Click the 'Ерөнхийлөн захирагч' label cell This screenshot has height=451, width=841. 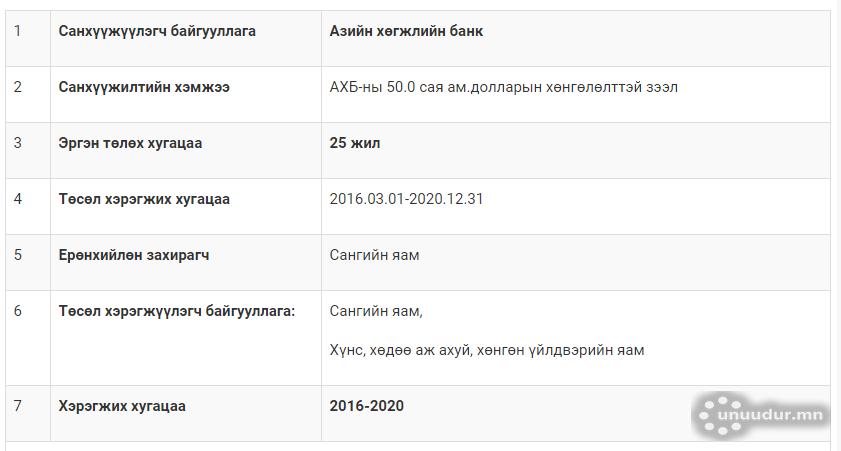(134, 255)
